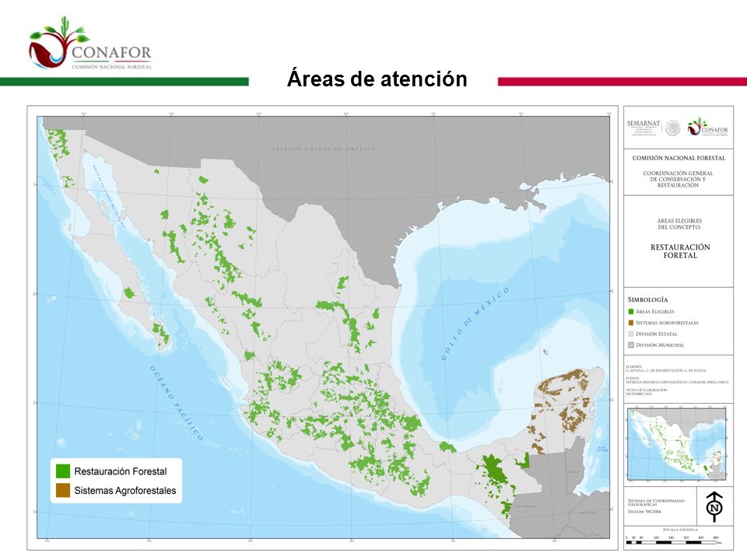Click the north arrow compass symbol

[x=714, y=506]
